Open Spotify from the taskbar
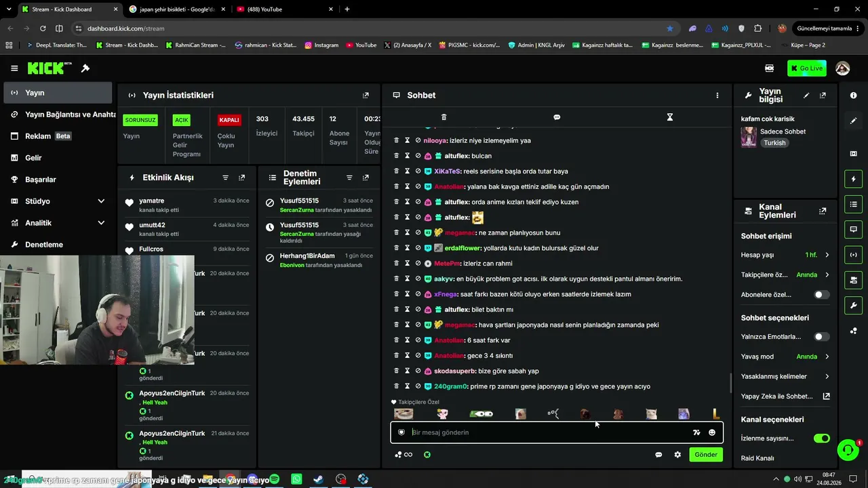 pyautogui.click(x=274, y=479)
